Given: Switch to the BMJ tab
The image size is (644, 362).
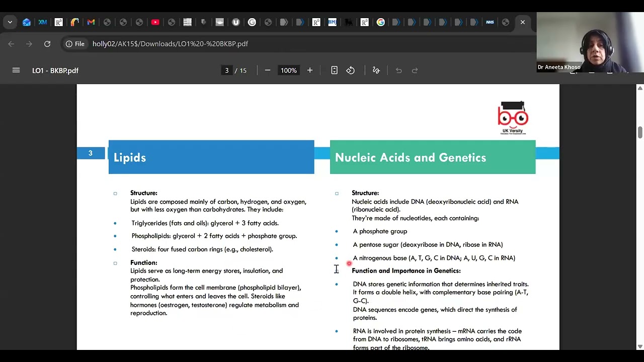Looking at the screenshot, I should coord(332,22).
